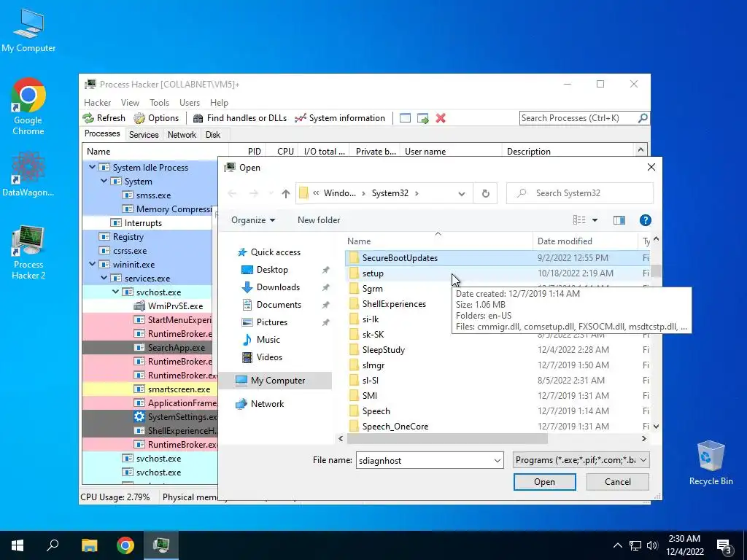Screen dimensions: 747x560
Task: Click the Forward arrow in Open dialog
Action: (x=254, y=193)
